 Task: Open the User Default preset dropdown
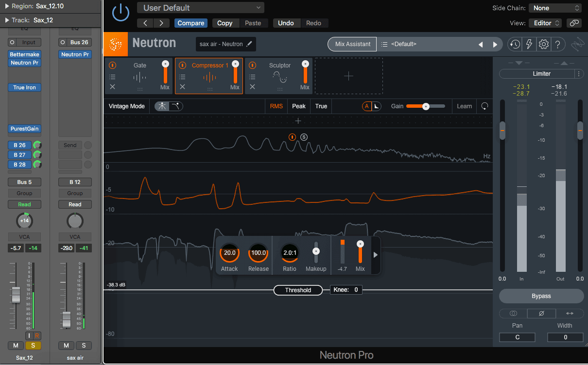tap(201, 8)
